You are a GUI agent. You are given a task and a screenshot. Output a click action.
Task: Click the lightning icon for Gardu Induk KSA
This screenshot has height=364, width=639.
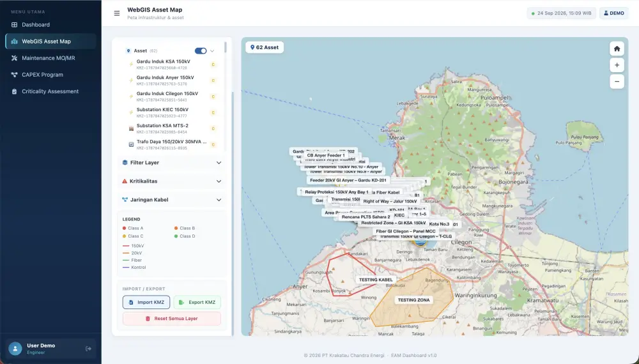(x=131, y=64)
